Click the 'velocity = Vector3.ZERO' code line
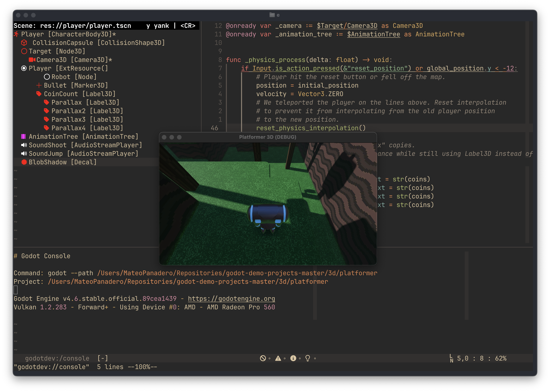 299,94
